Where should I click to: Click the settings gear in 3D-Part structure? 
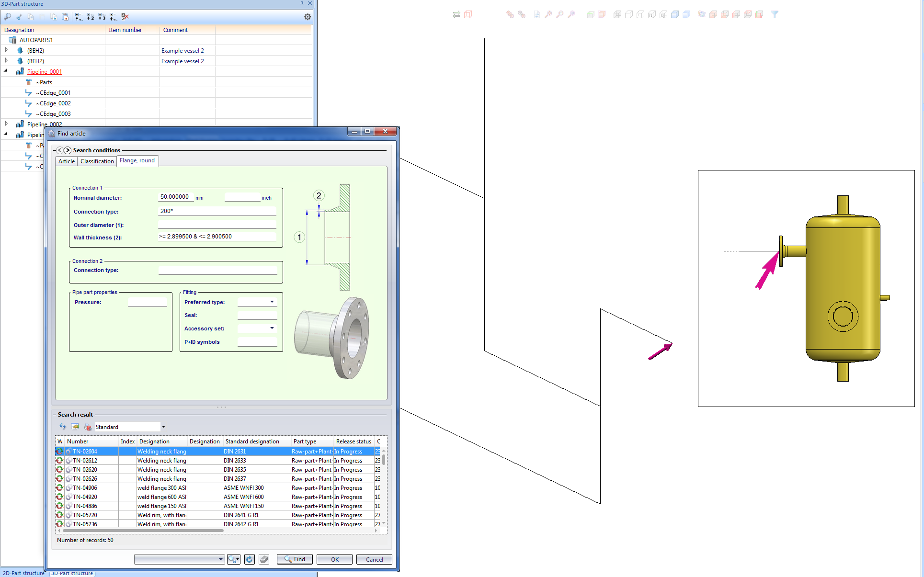(x=308, y=17)
